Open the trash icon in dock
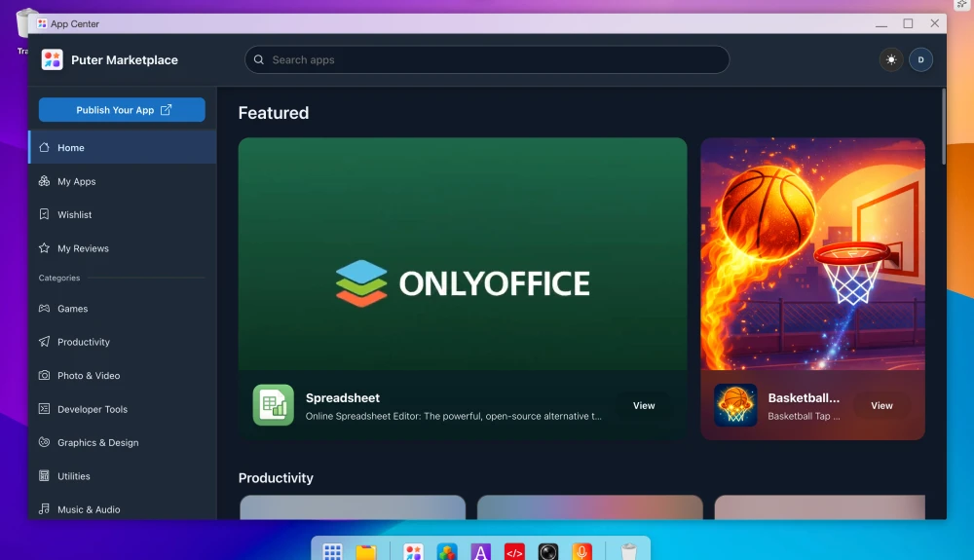The height and width of the screenshot is (560, 974). (628, 551)
